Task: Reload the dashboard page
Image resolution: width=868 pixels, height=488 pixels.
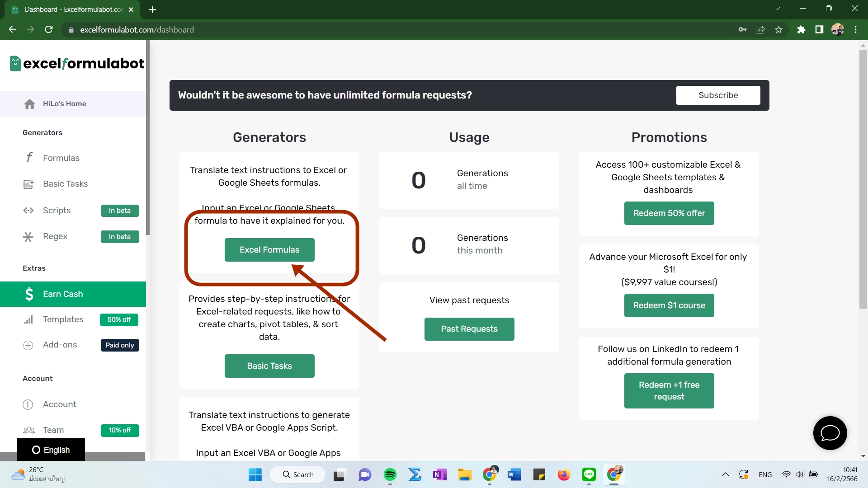Action: click(49, 29)
